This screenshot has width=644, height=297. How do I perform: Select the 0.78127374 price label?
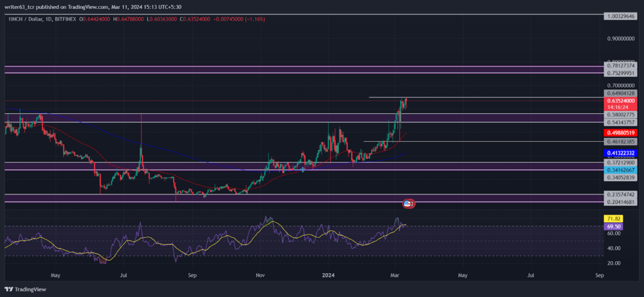[621, 65]
